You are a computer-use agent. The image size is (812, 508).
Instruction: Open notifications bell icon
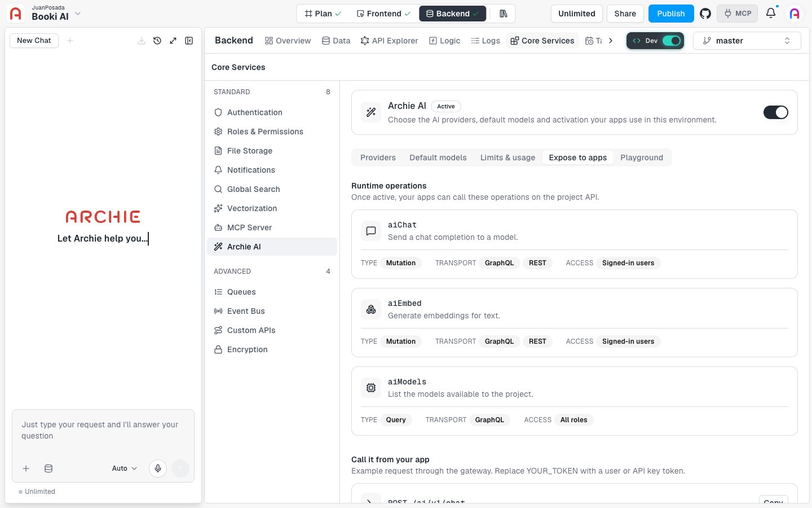point(771,13)
